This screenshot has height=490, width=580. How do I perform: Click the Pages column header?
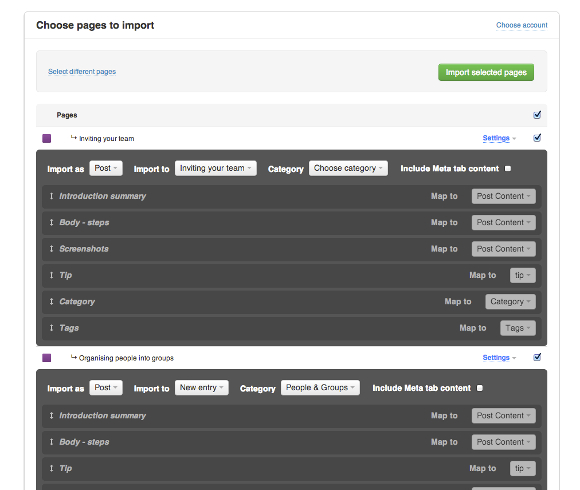pyautogui.click(x=67, y=115)
